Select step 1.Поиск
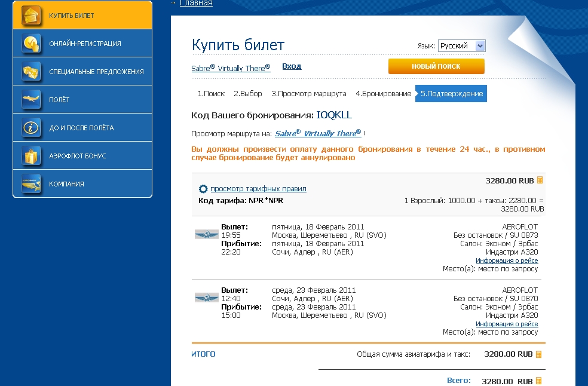Viewport: 588px width, 386px height. 211,94
